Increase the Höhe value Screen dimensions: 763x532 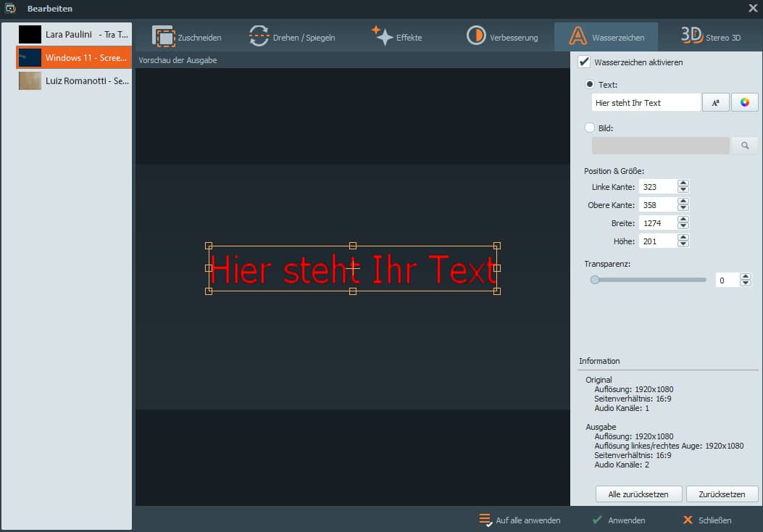683,237
